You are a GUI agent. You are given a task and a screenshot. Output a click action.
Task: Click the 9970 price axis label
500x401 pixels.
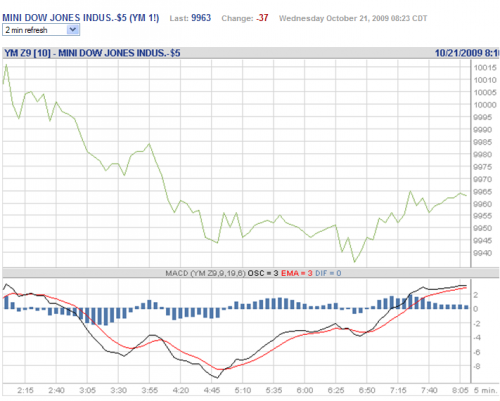tap(483, 179)
